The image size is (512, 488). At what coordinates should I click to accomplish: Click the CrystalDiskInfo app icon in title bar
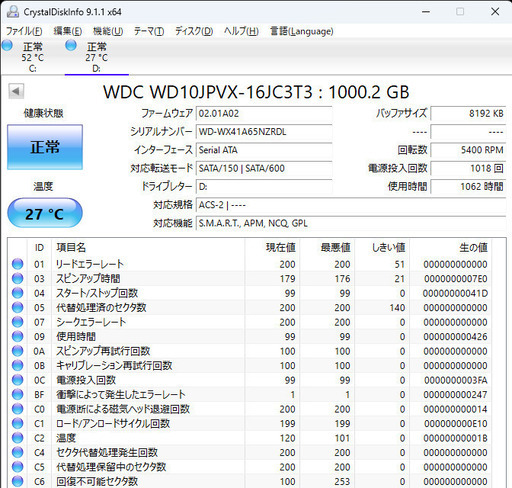[13, 12]
